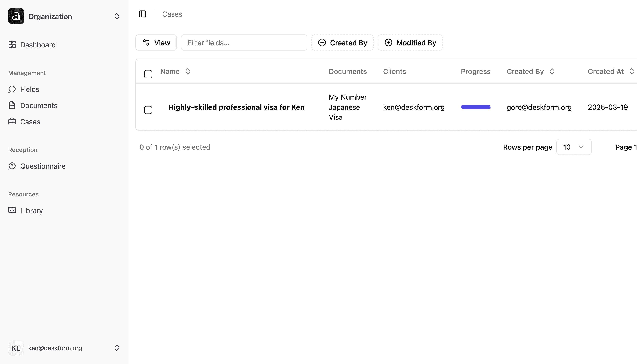This screenshot has width=637, height=364.
Task: Select all rows with header checkbox
Action: pos(148,74)
